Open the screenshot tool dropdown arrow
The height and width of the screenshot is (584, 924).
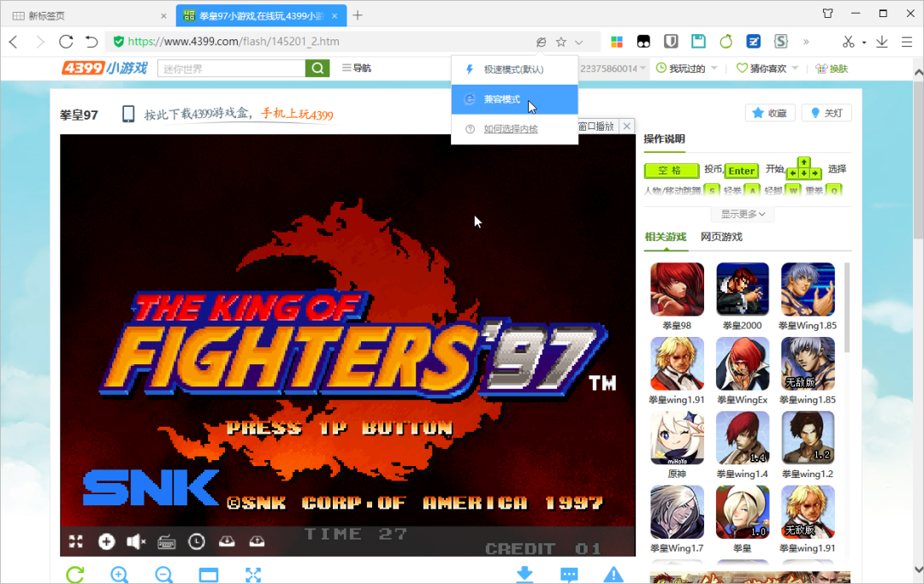click(864, 43)
